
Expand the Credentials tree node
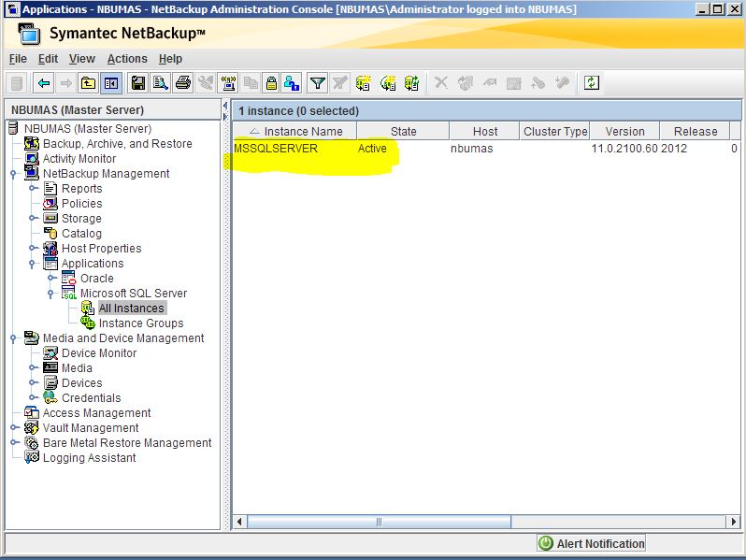33,397
